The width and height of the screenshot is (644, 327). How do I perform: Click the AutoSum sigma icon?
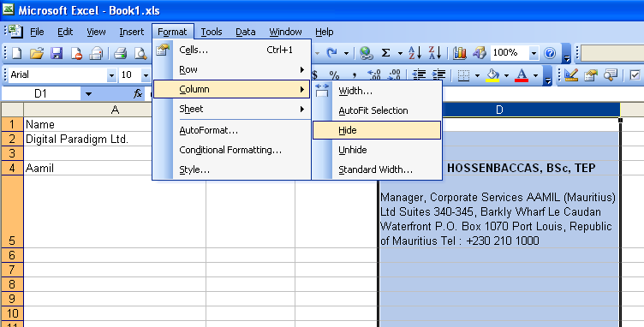(x=385, y=52)
